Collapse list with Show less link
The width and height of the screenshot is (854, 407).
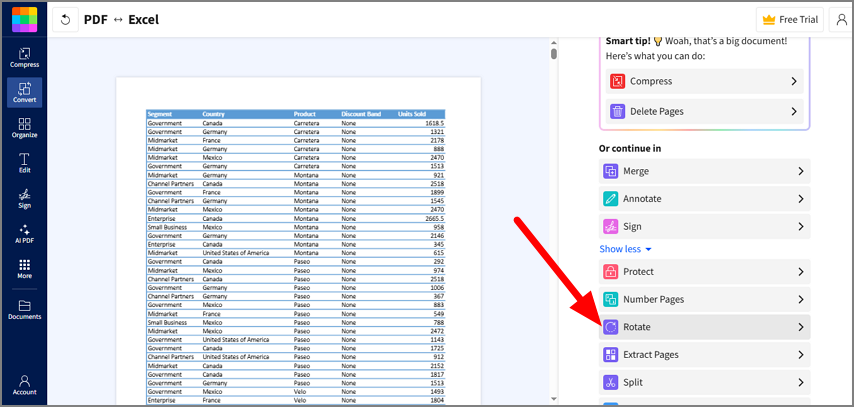(626, 249)
